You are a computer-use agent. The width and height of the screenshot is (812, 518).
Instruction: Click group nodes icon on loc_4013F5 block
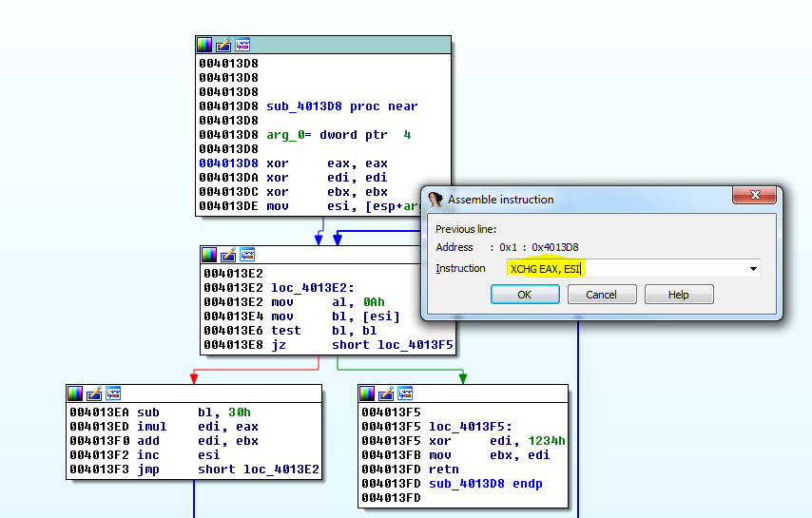pyautogui.click(x=405, y=393)
